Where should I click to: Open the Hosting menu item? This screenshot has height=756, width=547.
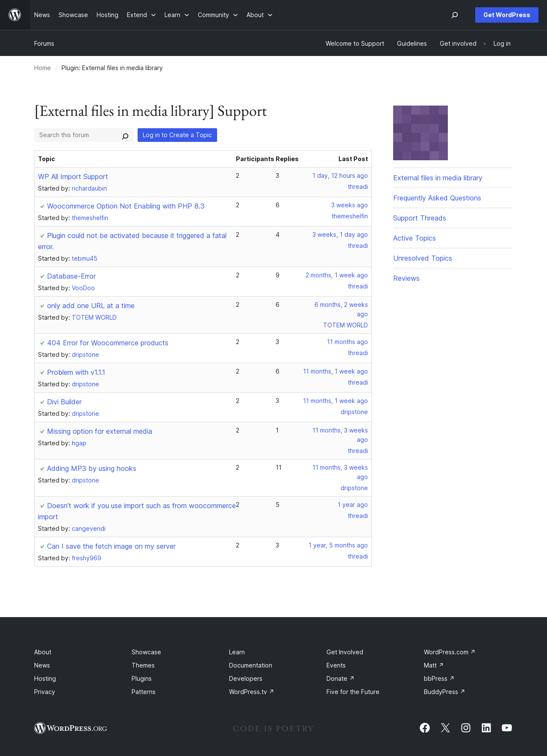(107, 15)
